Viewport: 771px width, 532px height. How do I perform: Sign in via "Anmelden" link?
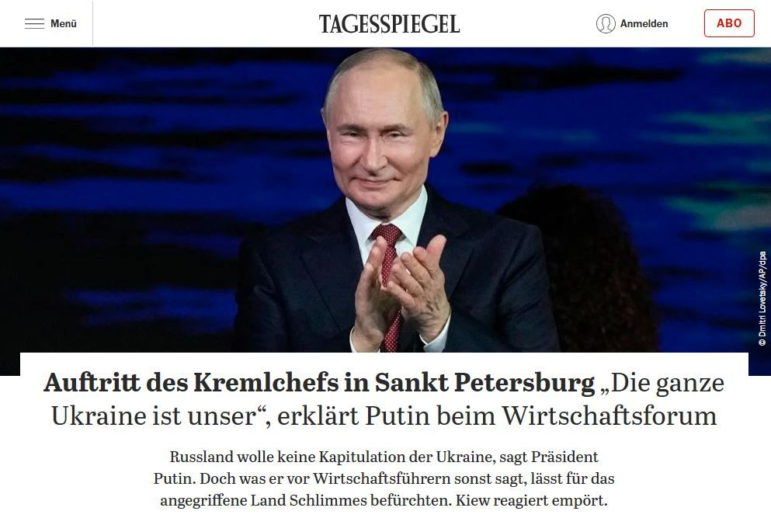pos(644,23)
